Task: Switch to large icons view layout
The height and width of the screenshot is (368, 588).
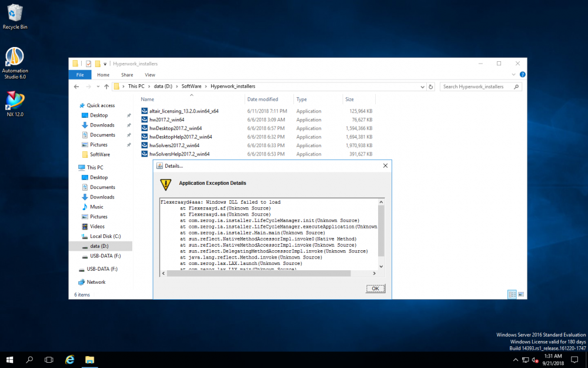Action: click(521, 294)
